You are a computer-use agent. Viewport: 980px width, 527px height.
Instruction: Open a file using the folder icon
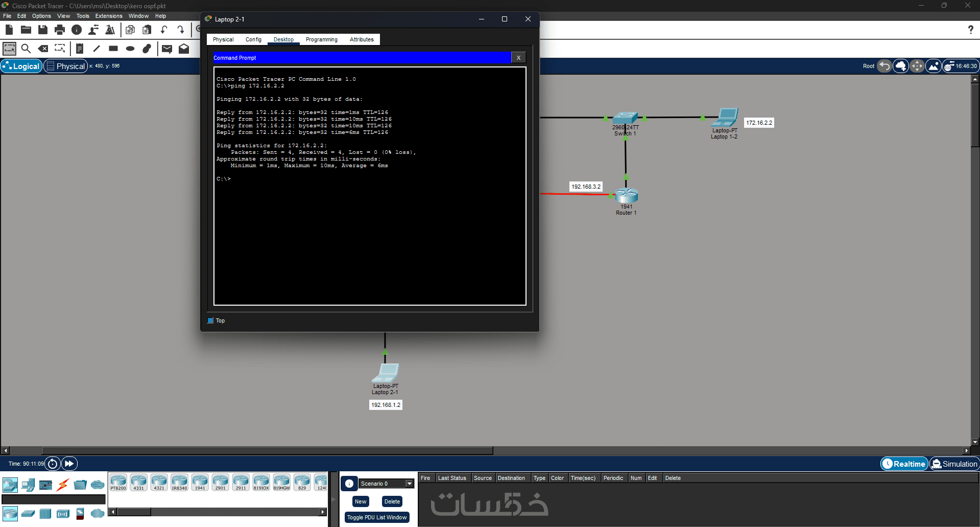click(x=26, y=30)
